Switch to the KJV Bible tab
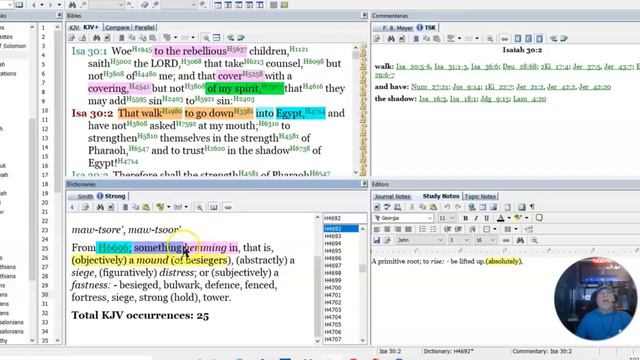 (x=74, y=27)
